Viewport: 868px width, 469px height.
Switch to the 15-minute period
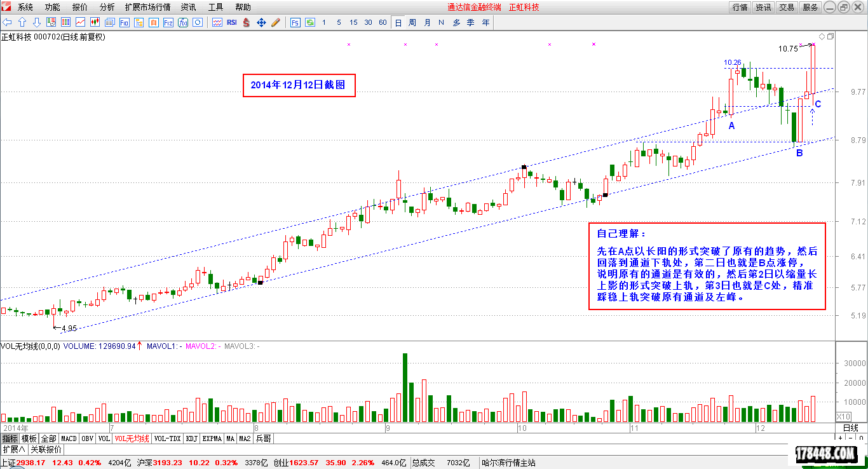click(x=353, y=22)
